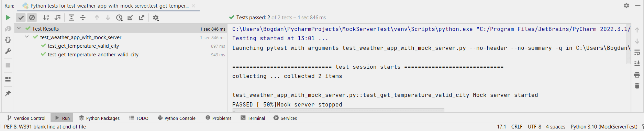The height and width of the screenshot is (131, 644).
Task: Open the Terminal tool window tab
Action: tap(253, 118)
